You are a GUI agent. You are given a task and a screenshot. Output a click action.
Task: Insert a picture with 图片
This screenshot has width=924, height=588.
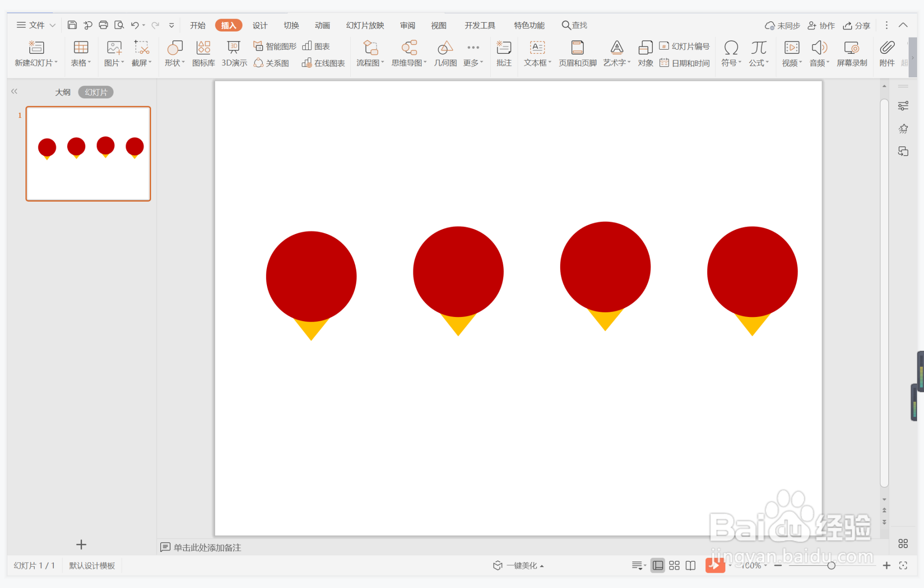point(114,54)
